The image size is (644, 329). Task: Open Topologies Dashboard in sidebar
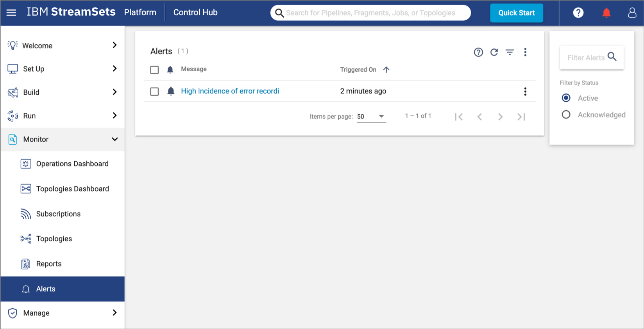pos(63,189)
